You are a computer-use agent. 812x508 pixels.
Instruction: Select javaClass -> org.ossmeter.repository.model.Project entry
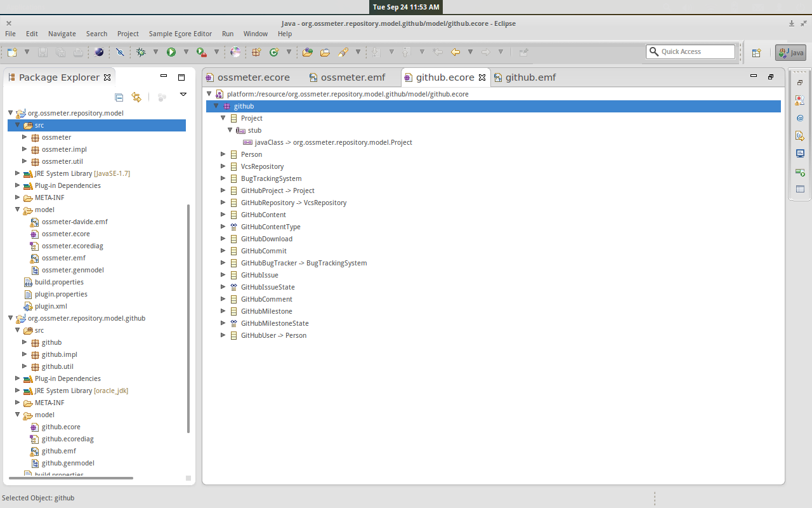(327, 142)
